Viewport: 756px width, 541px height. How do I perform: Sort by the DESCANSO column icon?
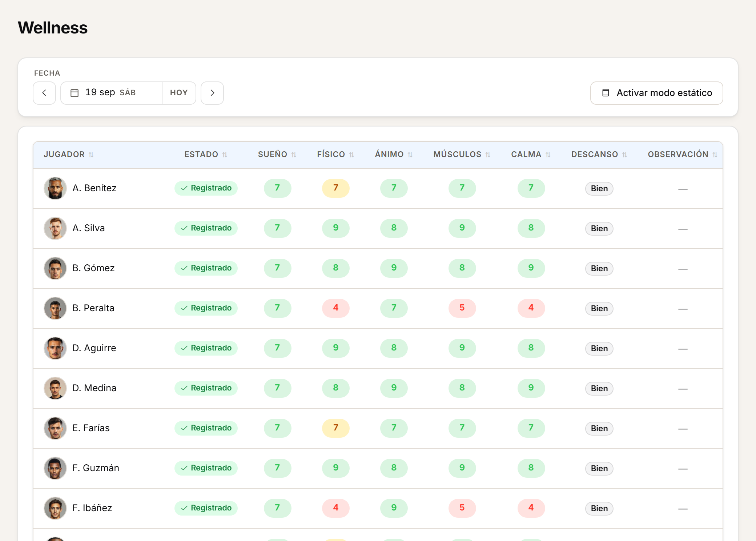(x=625, y=155)
